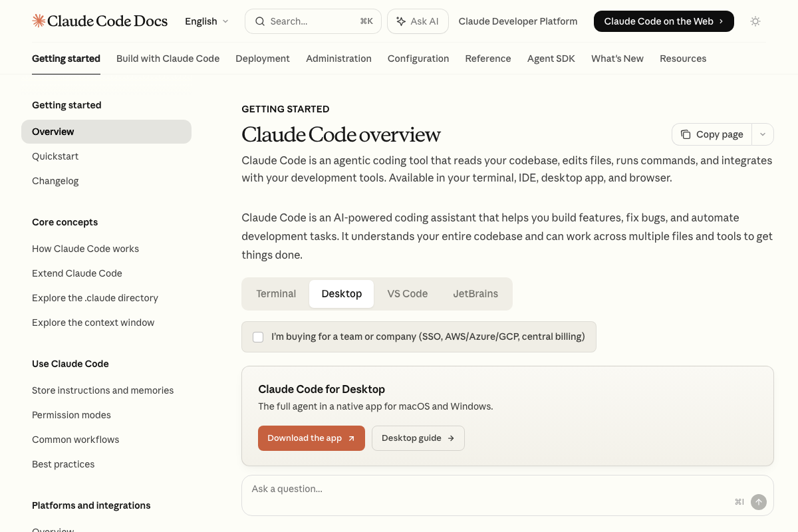Open the Claude Code on the Web chevron
Viewport: 798px width, 532px height.
point(720,21)
